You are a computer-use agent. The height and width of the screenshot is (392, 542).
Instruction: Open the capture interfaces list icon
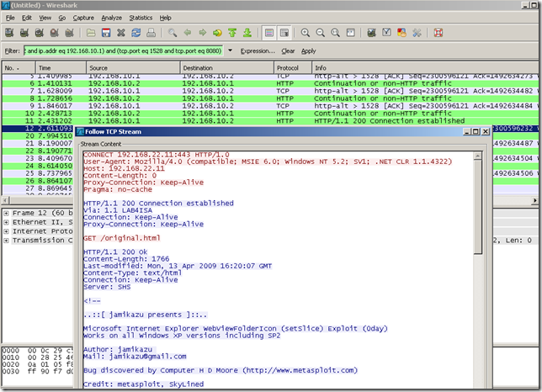click(9, 33)
